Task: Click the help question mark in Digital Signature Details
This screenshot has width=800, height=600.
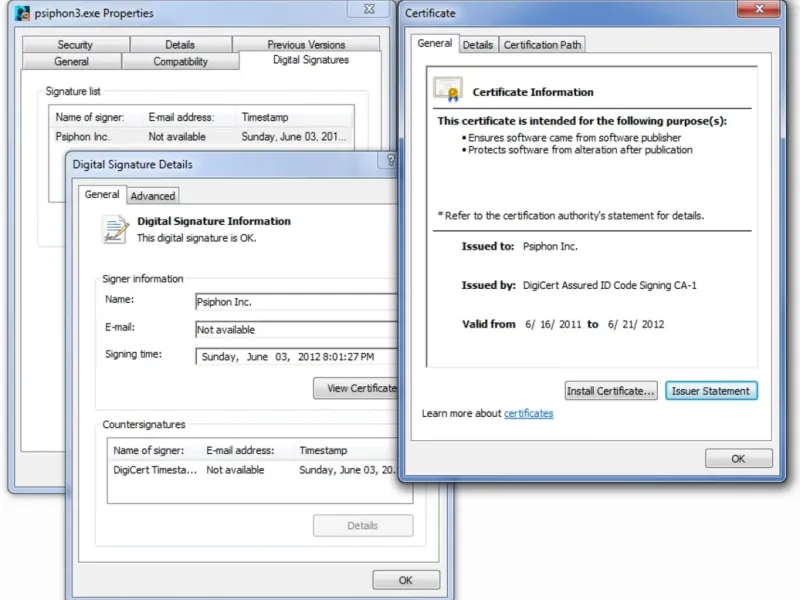Action: 390,160
